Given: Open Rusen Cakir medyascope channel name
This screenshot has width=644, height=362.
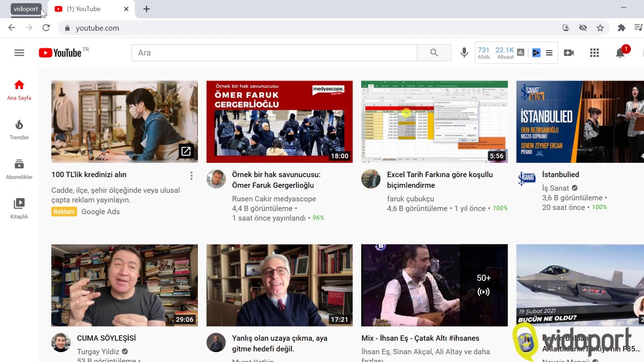Looking at the screenshot, I should 274,199.
